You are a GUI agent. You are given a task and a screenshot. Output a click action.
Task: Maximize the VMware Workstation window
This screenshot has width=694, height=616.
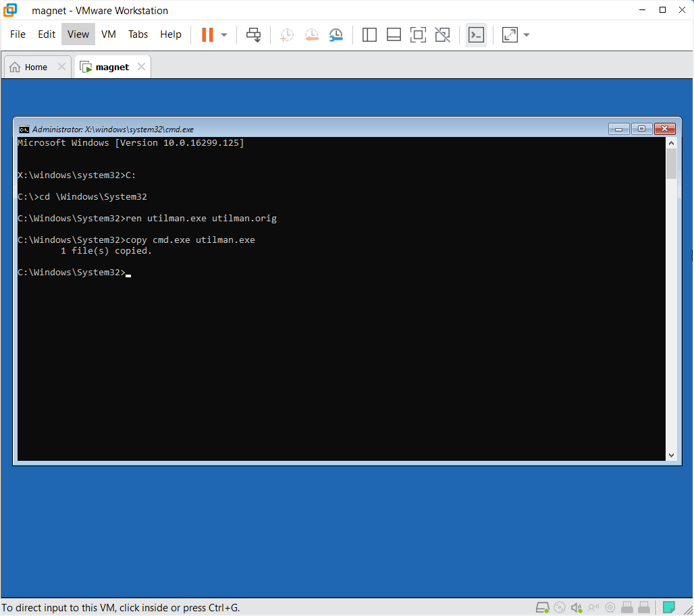(662, 9)
